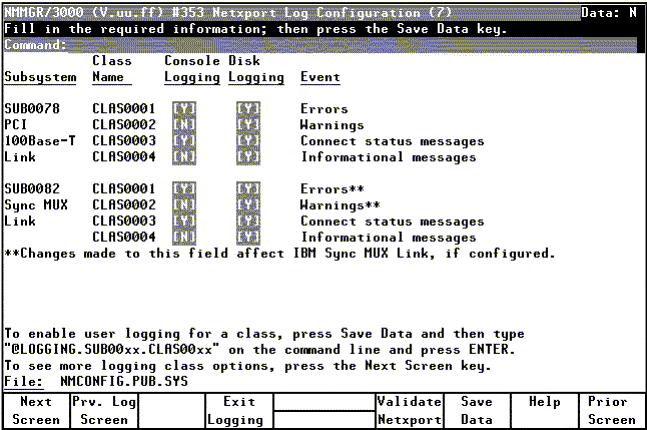Edit Disk Logging for SUB0078 CLAS0001 Errors
647x430 pixels.
click(248, 109)
